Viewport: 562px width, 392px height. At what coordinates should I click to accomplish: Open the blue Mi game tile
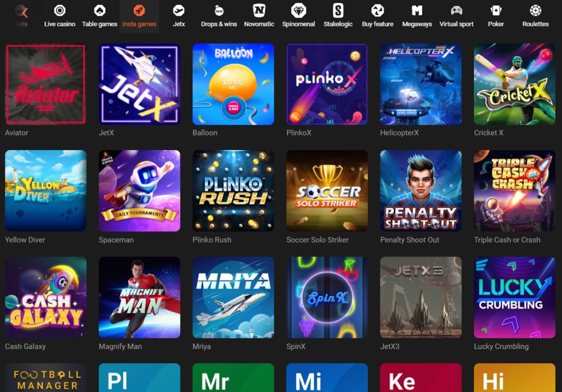[327, 377]
